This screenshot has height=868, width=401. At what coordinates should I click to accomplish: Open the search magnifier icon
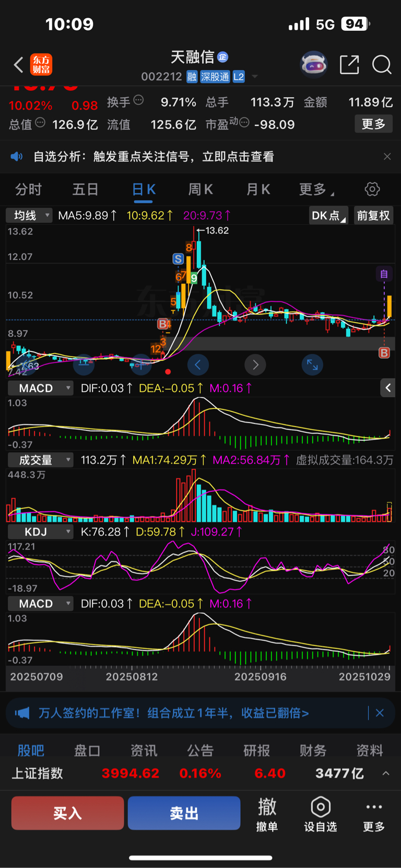[x=382, y=65]
